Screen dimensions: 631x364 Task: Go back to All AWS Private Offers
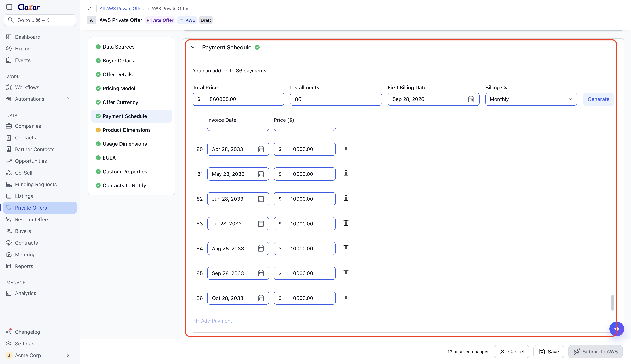(123, 9)
